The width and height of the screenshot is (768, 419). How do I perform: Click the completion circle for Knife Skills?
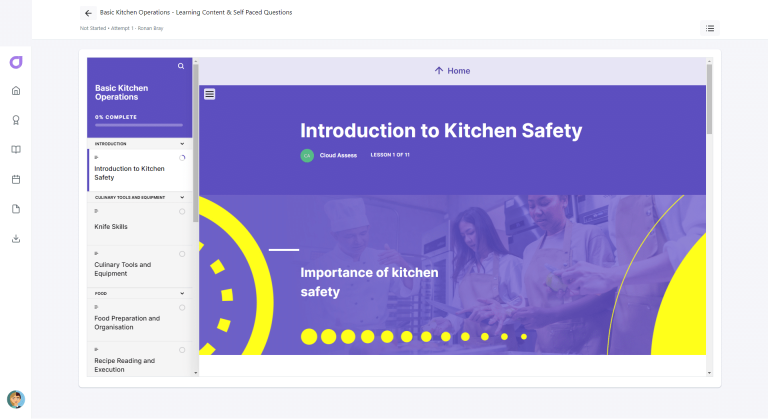pos(182,212)
